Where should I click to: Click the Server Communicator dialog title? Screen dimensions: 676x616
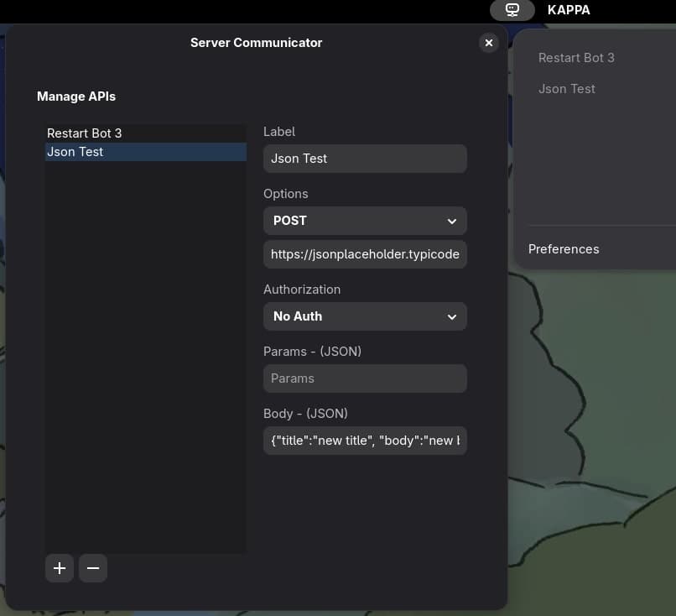click(256, 43)
